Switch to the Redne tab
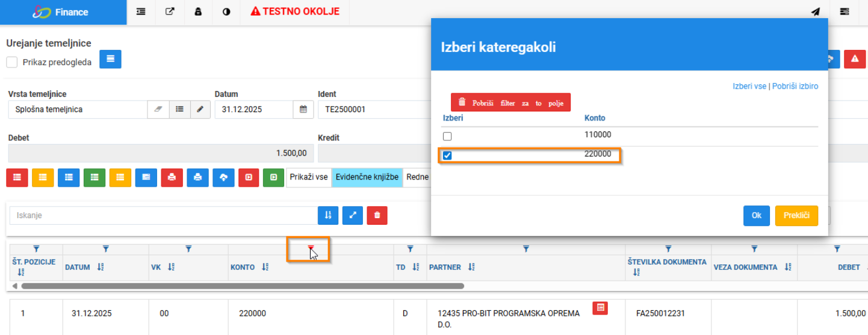This screenshot has width=868, height=335. pyautogui.click(x=417, y=177)
